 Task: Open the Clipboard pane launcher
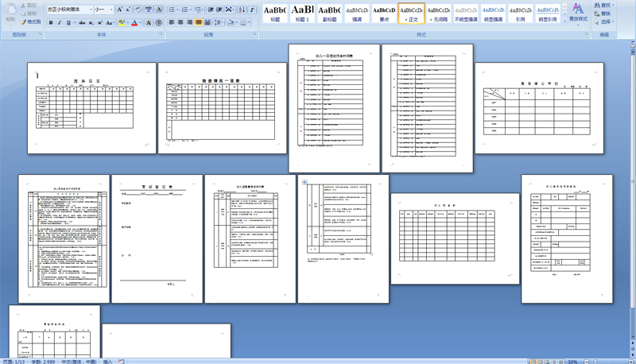tap(41, 34)
